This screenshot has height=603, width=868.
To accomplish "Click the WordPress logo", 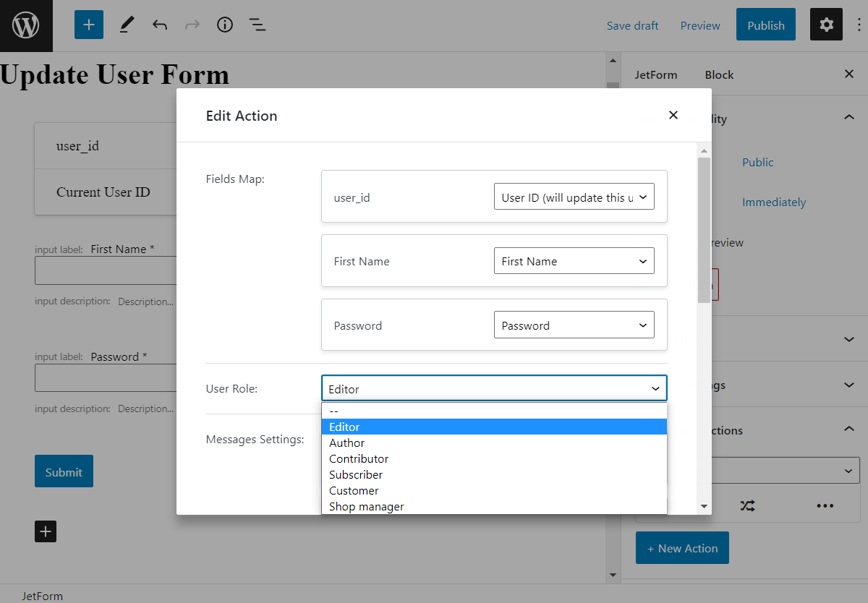I will click(26, 25).
